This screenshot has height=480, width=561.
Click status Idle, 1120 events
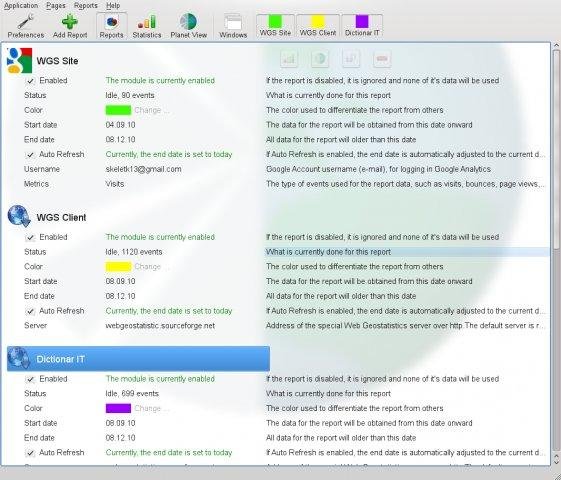(134, 252)
